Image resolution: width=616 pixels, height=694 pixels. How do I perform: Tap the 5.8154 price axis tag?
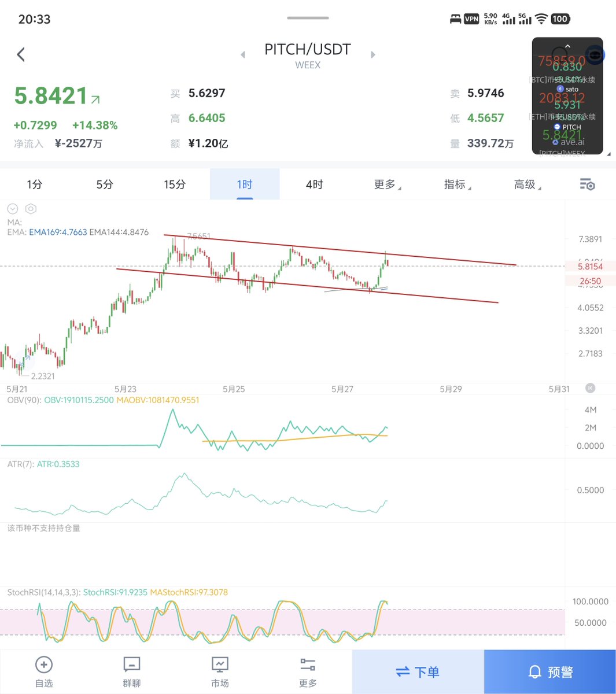tap(590, 267)
